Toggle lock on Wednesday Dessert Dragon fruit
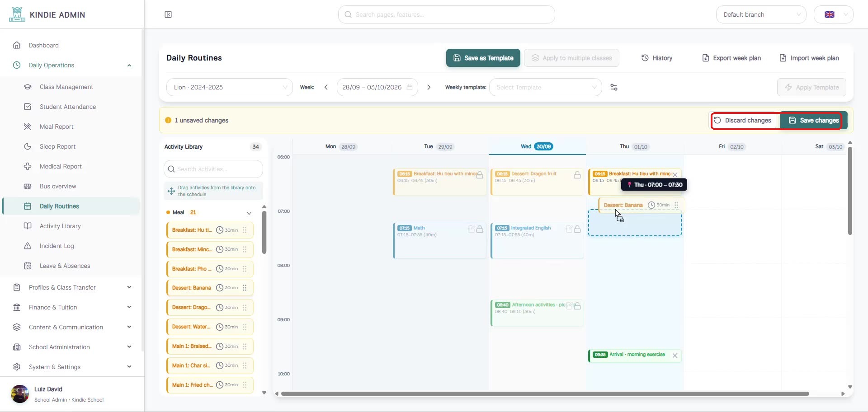This screenshot has height=412, width=868. (x=577, y=175)
